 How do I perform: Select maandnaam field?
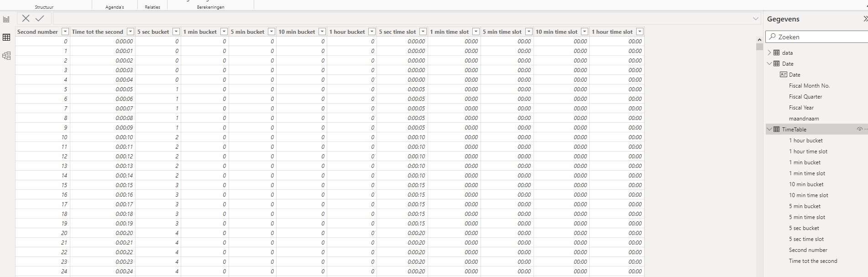[x=804, y=119]
